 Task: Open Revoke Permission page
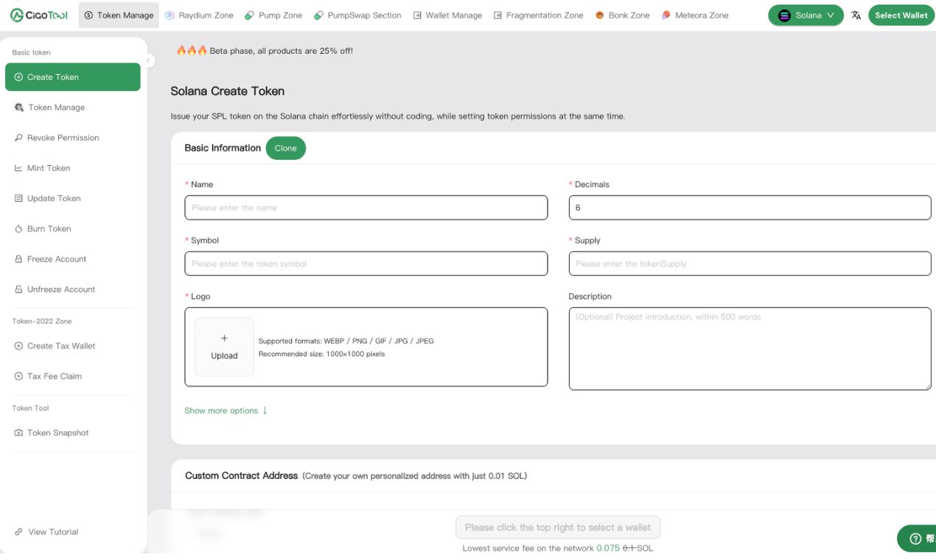pyautogui.click(x=63, y=138)
